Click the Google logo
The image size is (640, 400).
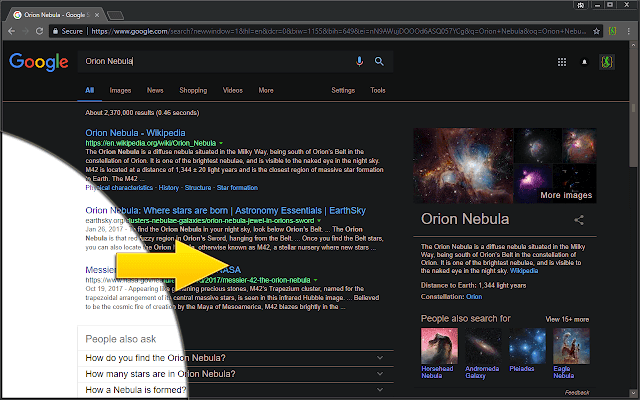[x=39, y=62]
